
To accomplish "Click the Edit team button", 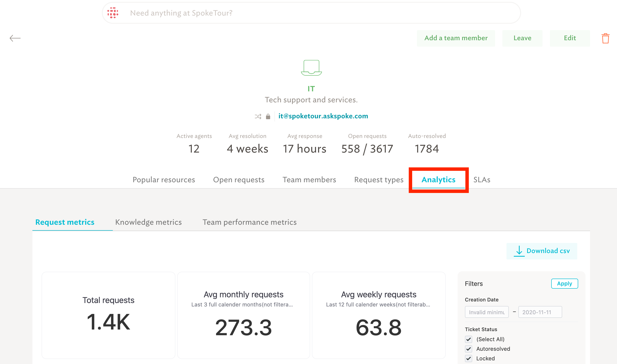I will [570, 38].
